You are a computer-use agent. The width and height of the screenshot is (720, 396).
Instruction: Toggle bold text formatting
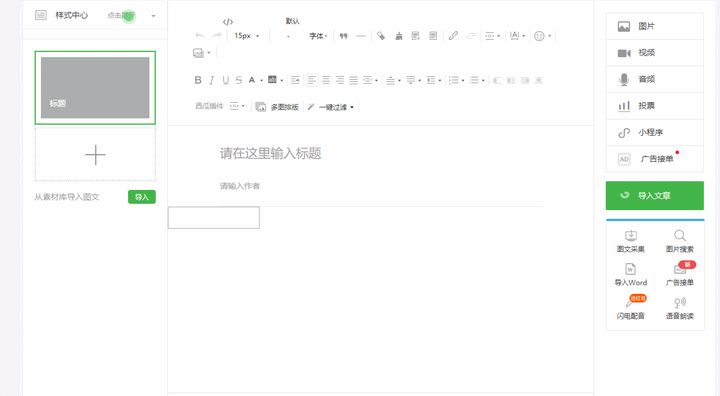198,80
